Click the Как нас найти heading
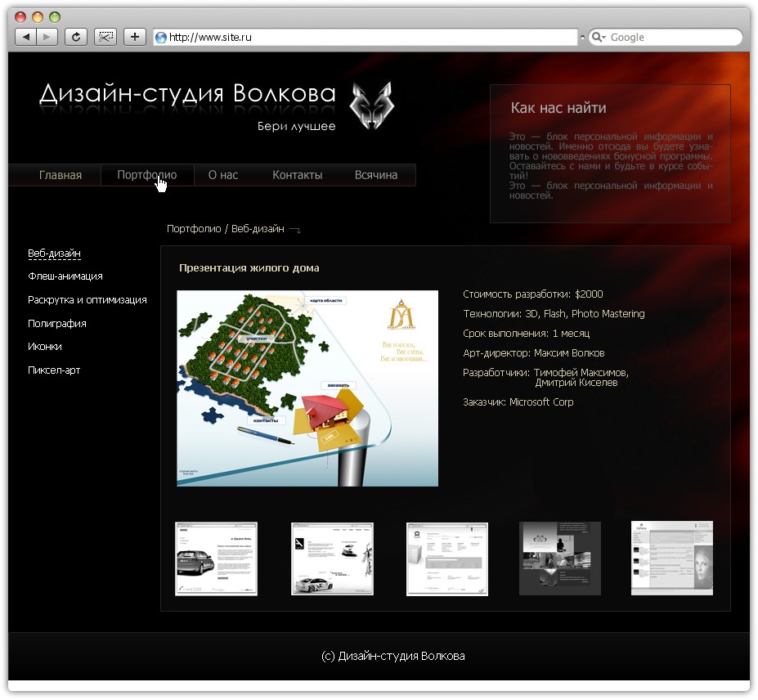758x700 pixels. pos(558,108)
